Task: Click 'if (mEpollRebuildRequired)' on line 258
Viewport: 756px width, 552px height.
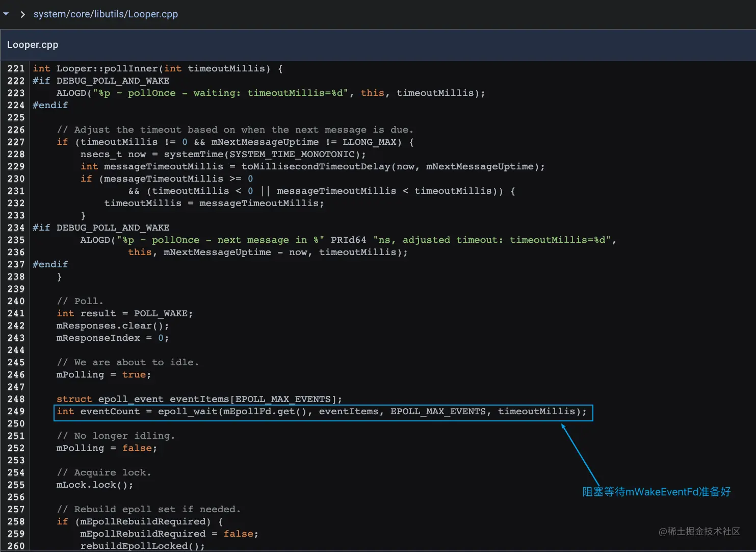Action: [134, 521]
